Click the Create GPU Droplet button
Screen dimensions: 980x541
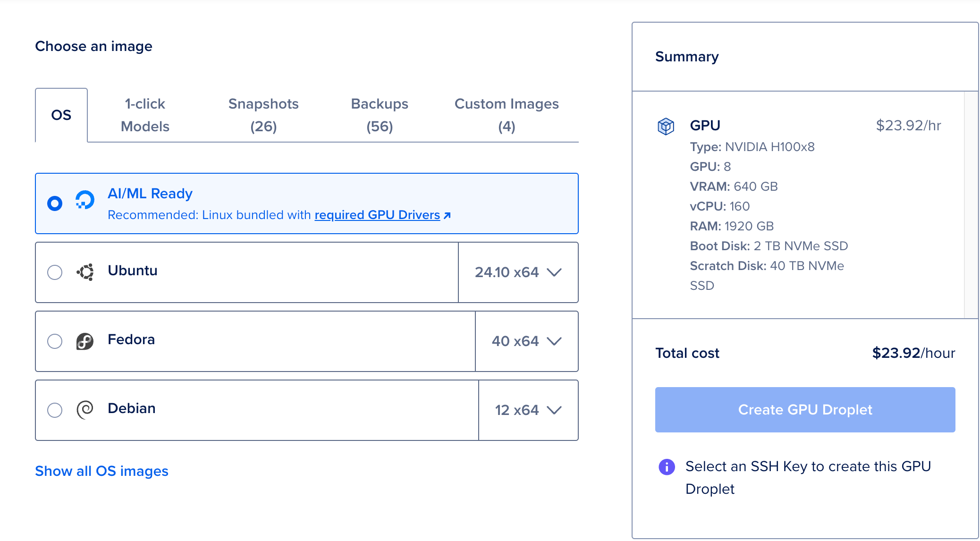pos(805,409)
